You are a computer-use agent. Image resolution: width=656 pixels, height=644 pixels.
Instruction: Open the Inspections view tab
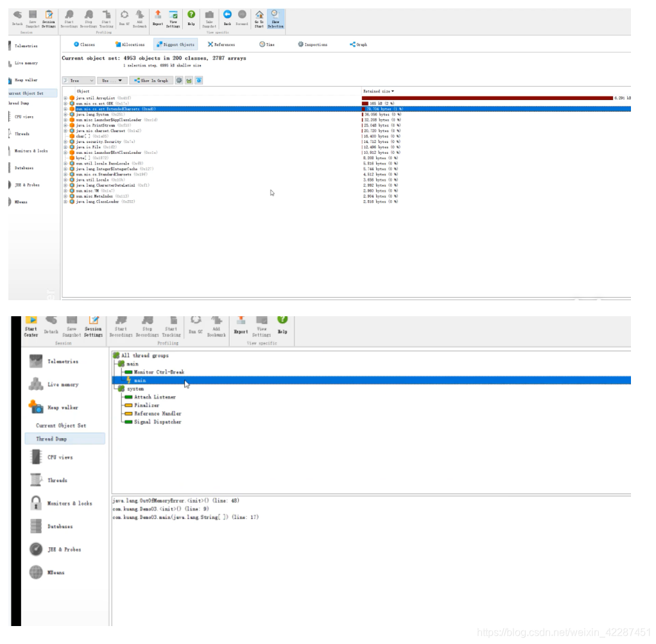tap(313, 44)
